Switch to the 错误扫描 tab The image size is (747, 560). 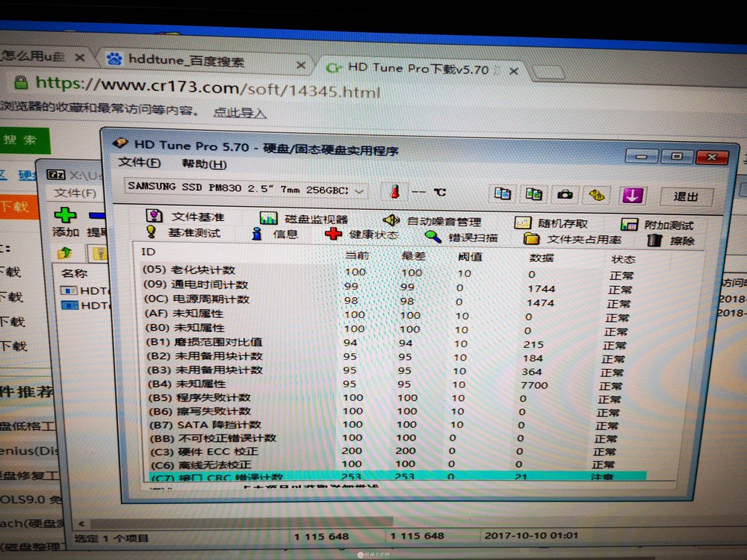[x=472, y=238]
